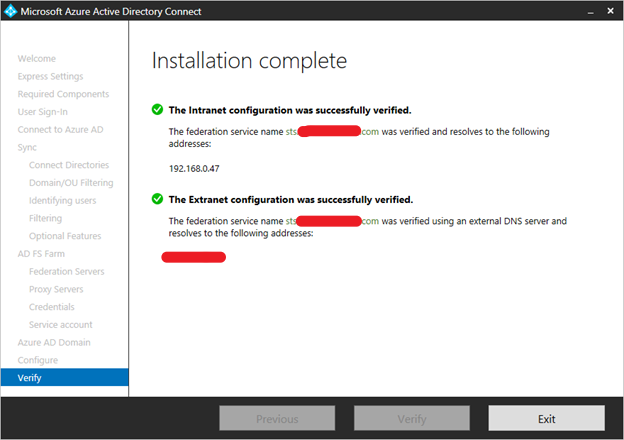The width and height of the screenshot is (624, 440).
Task: Select the Required Components step
Action: click(63, 94)
